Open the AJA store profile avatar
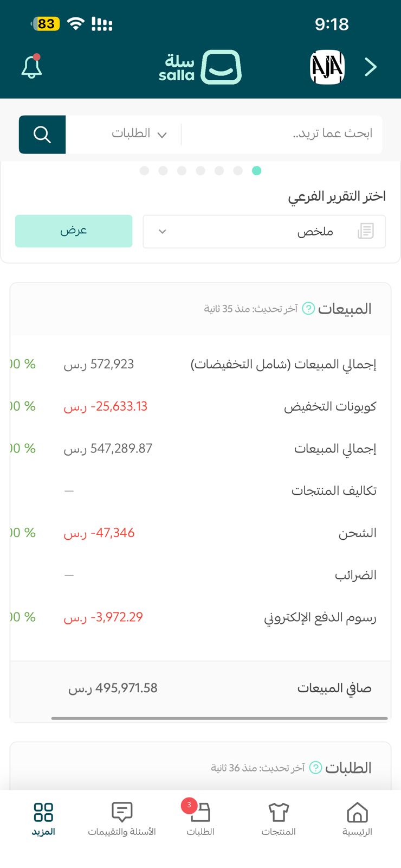Screen dimensions: 401x868 pyautogui.click(x=327, y=67)
